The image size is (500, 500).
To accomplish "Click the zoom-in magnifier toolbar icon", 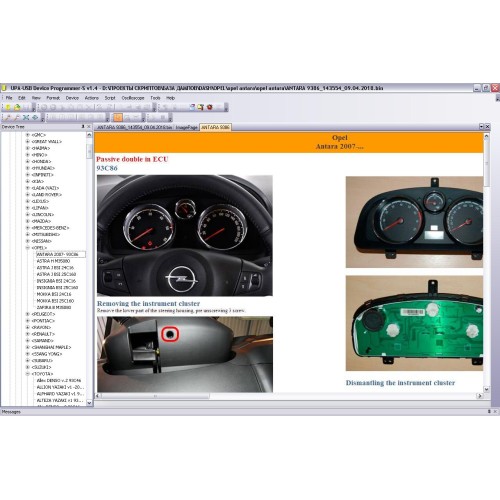I will point(8,117).
